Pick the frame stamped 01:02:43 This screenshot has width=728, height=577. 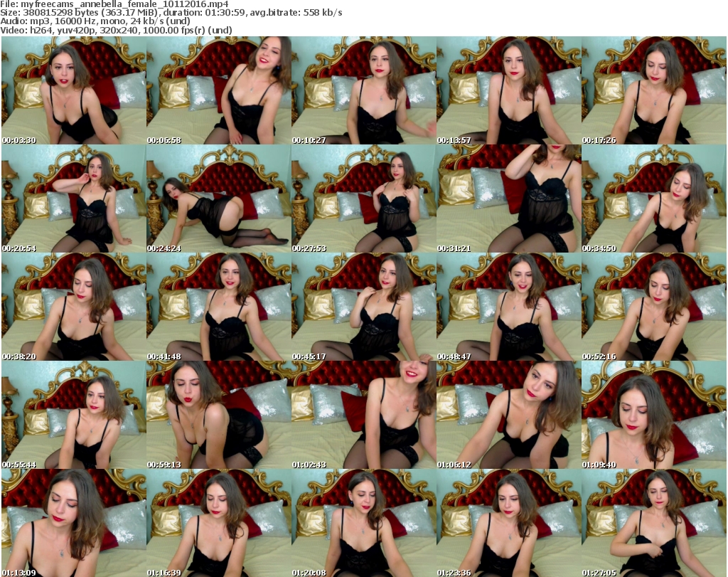point(363,415)
